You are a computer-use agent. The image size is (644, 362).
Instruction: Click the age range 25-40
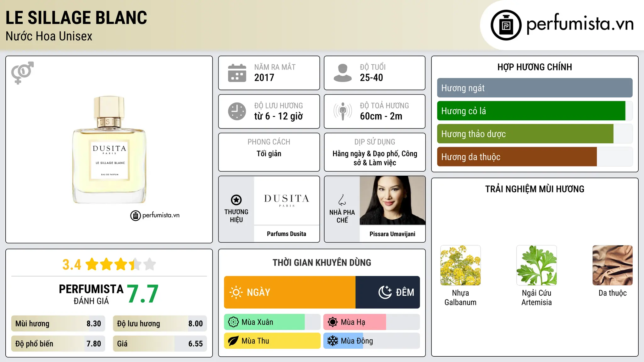(x=371, y=78)
